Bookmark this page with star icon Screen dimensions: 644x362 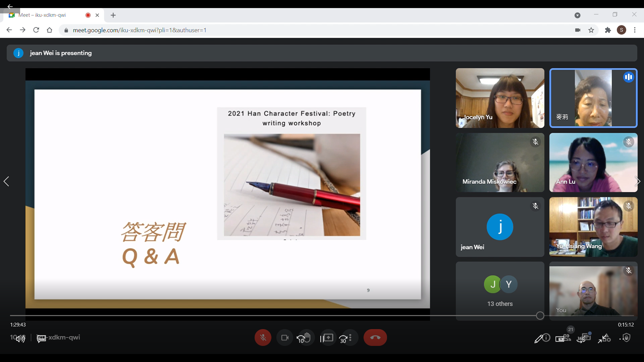point(591,30)
